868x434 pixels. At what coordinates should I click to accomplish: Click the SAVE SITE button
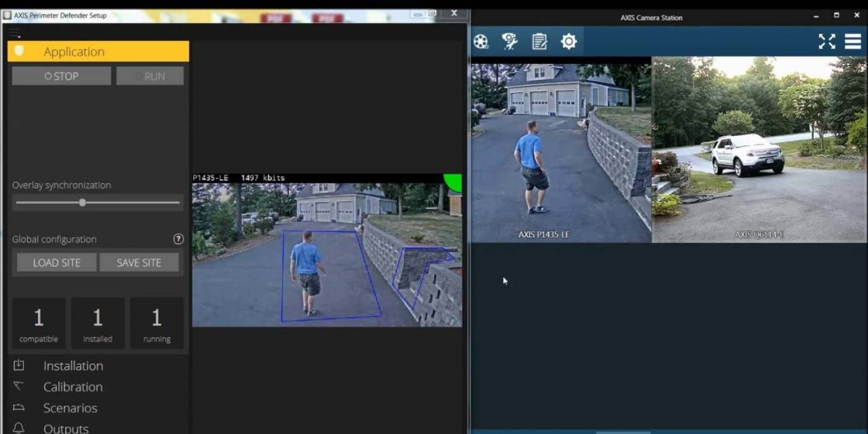click(x=139, y=263)
